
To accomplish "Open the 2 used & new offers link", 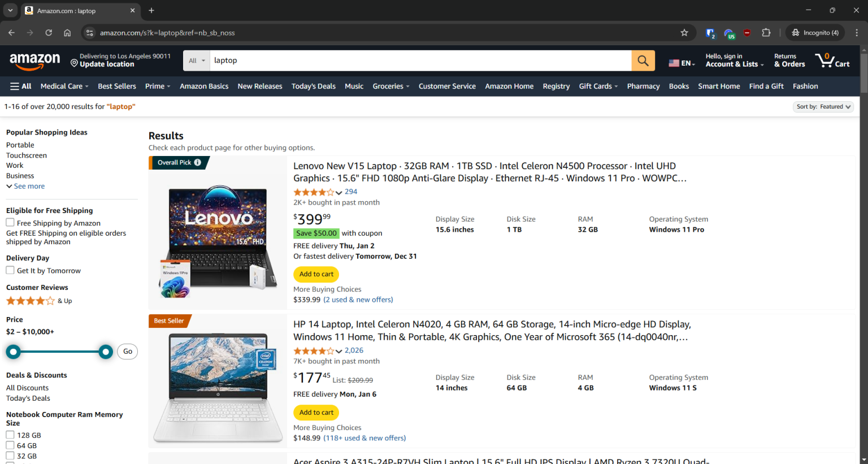I will coord(358,299).
